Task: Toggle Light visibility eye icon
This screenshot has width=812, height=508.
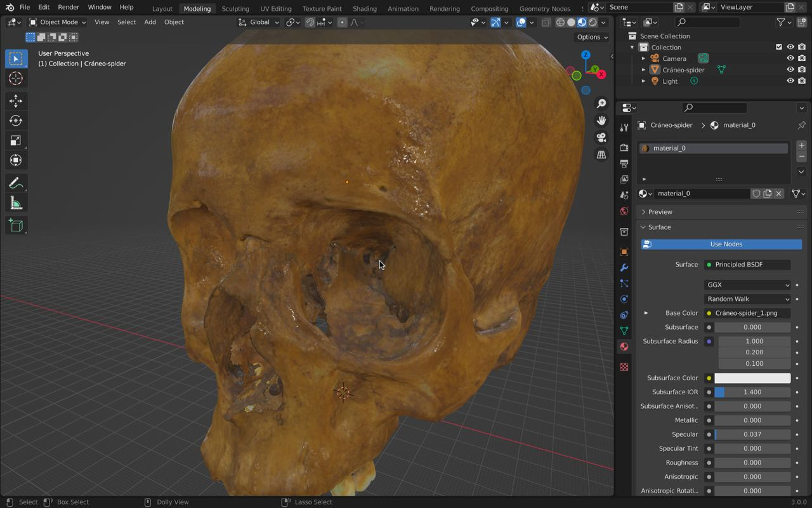Action: (790, 81)
